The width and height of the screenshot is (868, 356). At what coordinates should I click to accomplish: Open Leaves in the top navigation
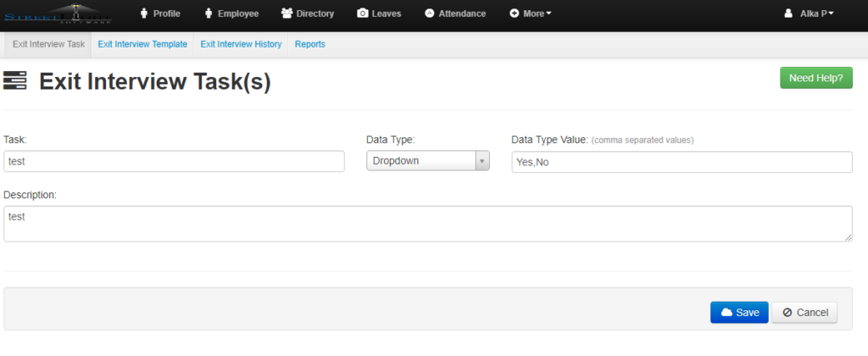[379, 14]
